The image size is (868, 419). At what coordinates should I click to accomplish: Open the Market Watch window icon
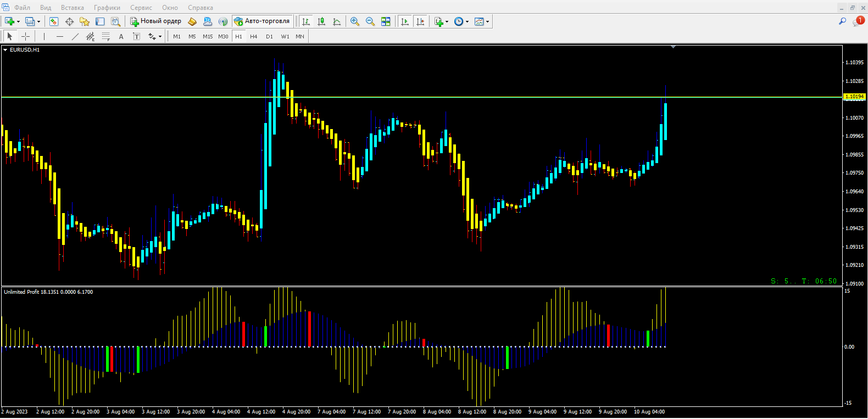(54, 21)
